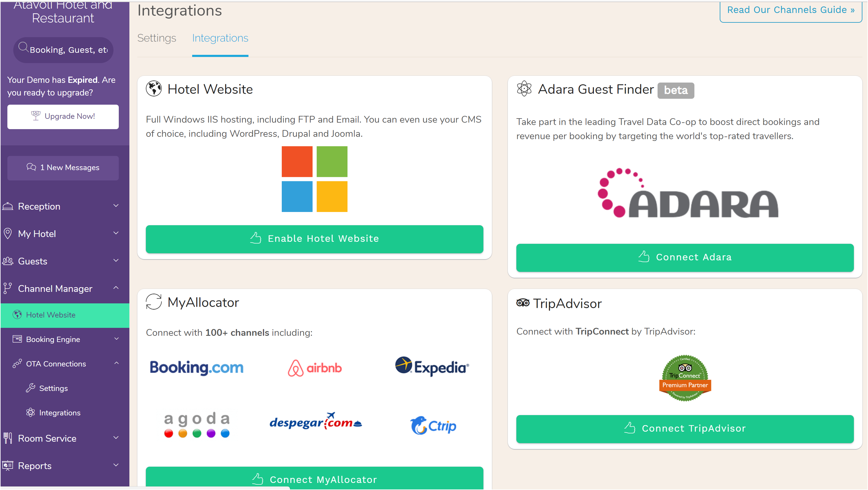Click the wrench icon next to Settings

(31, 388)
